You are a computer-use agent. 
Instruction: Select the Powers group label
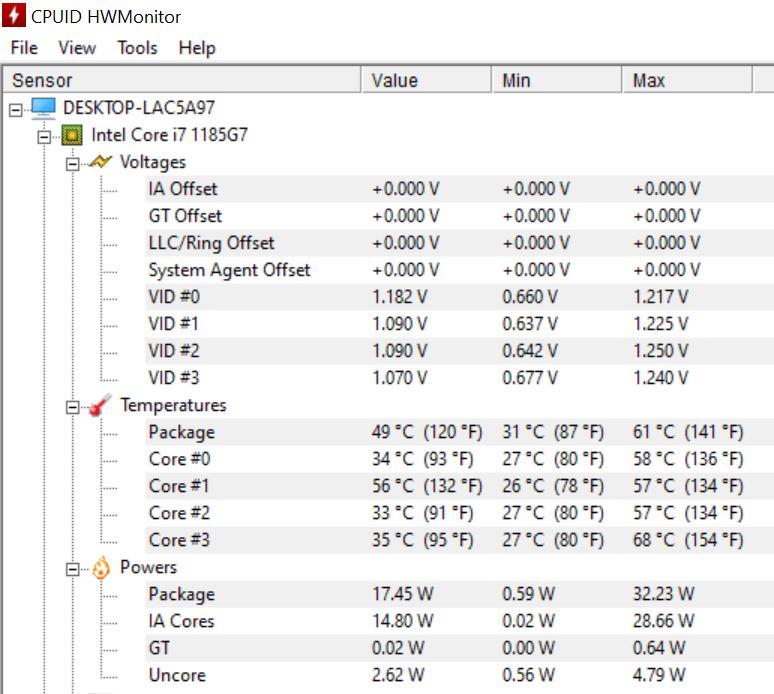tap(148, 567)
